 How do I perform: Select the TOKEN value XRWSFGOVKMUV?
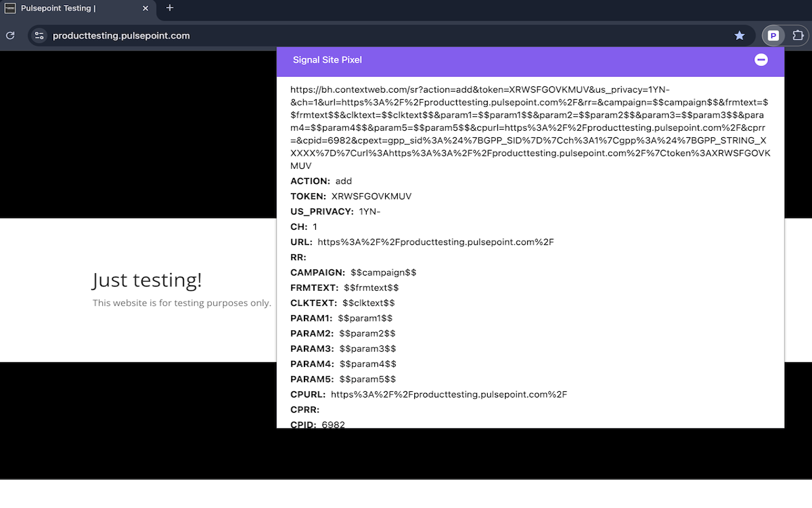pyautogui.click(x=371, y=196)
